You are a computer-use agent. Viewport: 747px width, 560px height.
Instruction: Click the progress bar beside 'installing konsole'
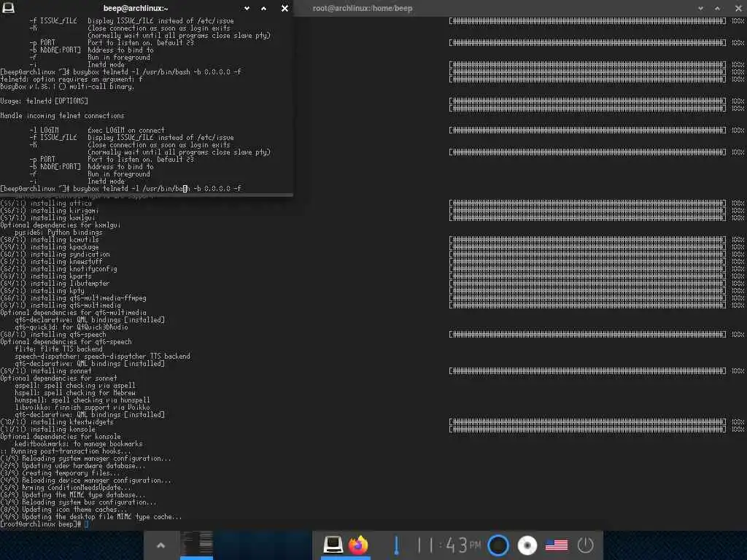point(587,429)
